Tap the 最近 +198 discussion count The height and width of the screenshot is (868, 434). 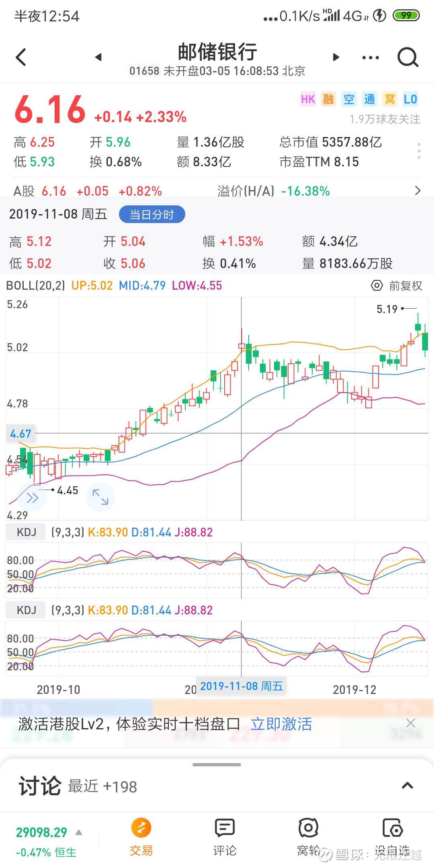(x=102, y=786)
